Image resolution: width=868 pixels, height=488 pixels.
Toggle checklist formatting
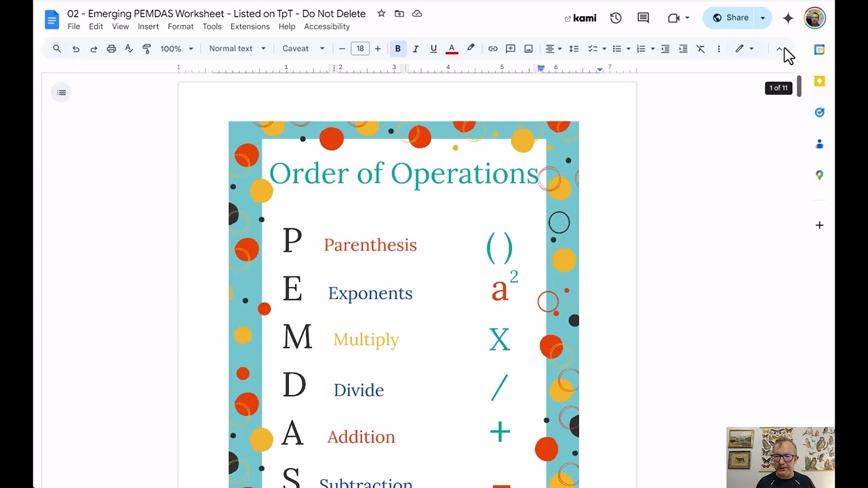(x=592, y=49)
